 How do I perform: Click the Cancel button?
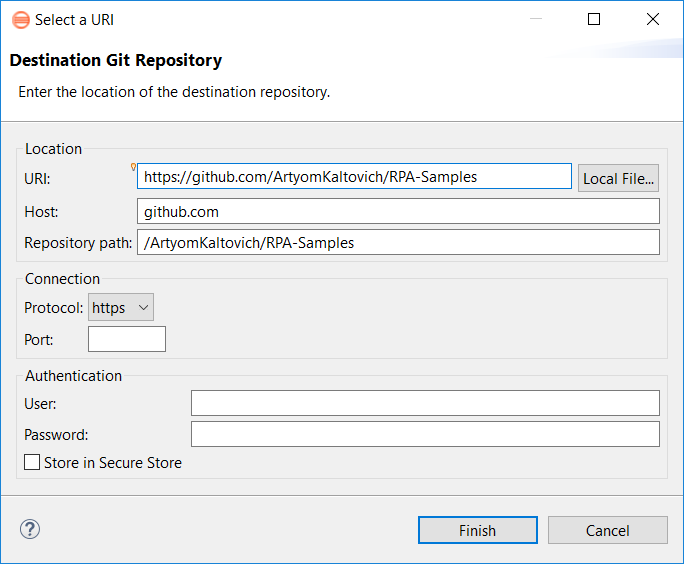coord(608,530)
